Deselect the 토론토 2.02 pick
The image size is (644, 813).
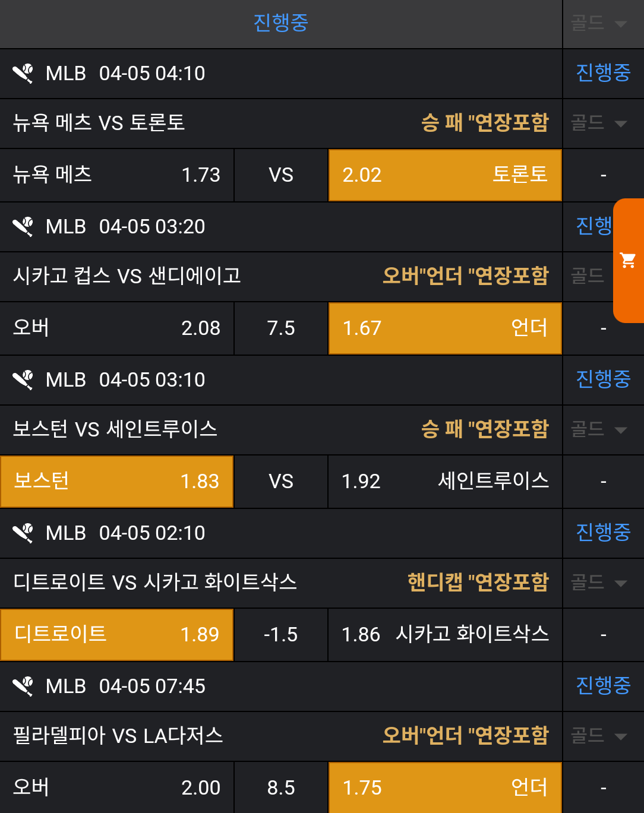point(445,175)
